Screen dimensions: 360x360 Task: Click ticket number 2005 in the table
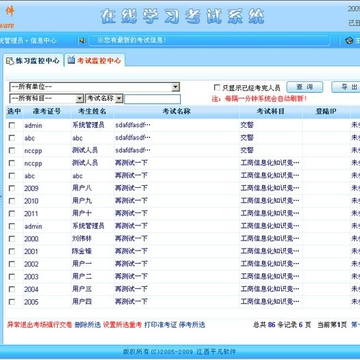31,302
